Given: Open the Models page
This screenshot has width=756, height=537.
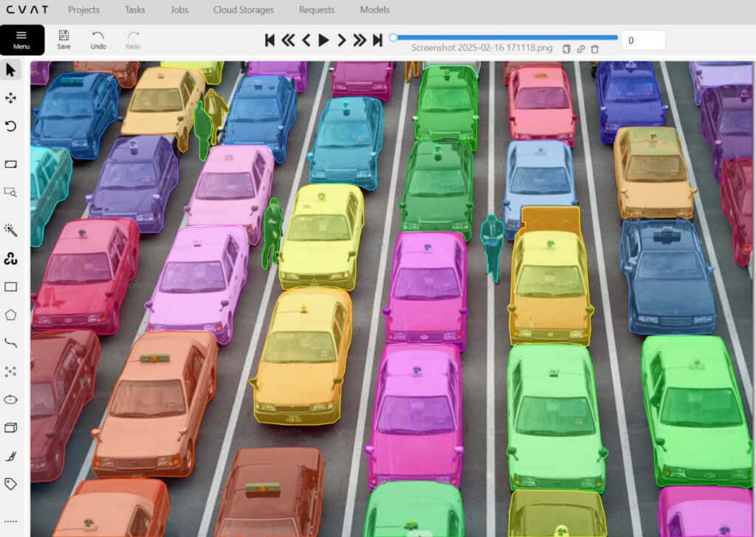Looking at the screenshot, I should pos(374,10).
